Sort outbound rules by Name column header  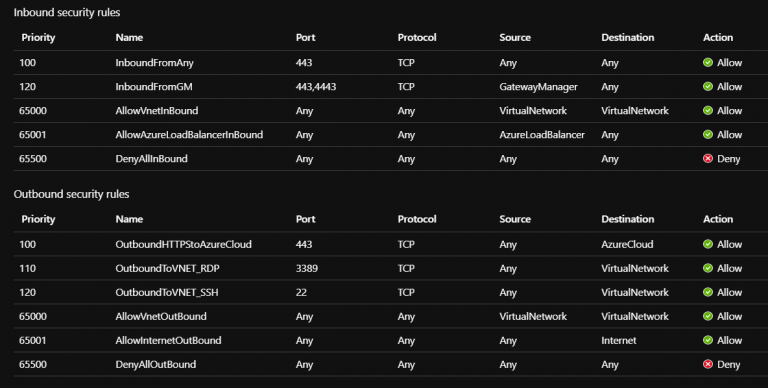(129, 219)
